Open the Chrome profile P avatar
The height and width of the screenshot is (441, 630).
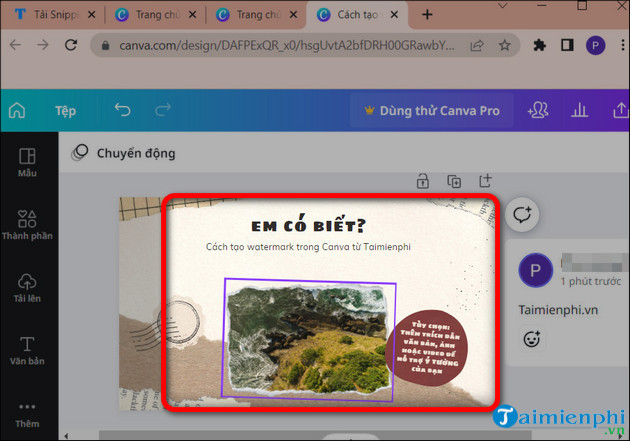(595, 45)
